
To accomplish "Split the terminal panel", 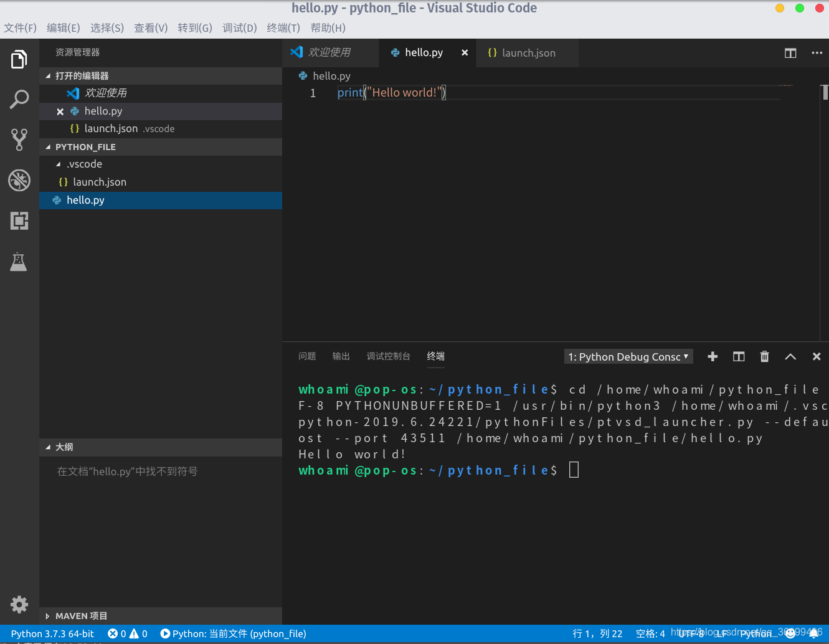I will 739,356.
